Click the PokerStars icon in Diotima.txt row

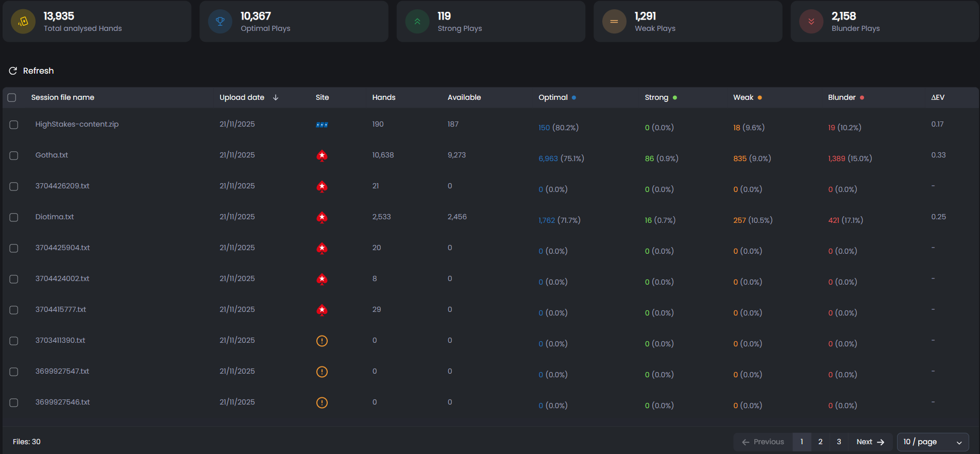(x=322, y=217)
